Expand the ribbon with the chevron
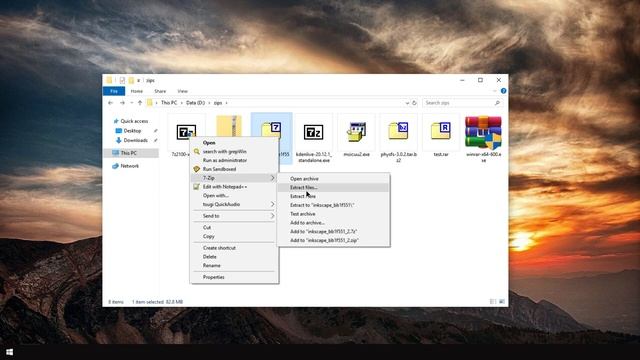The width and height of the screenshot is (640, 360). point(495,91)
